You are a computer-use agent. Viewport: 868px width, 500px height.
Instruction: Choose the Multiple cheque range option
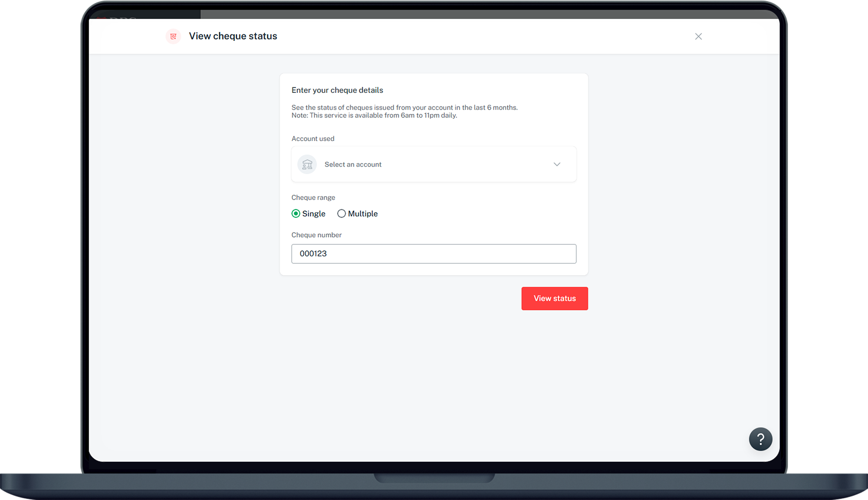[x=342, y=214]
